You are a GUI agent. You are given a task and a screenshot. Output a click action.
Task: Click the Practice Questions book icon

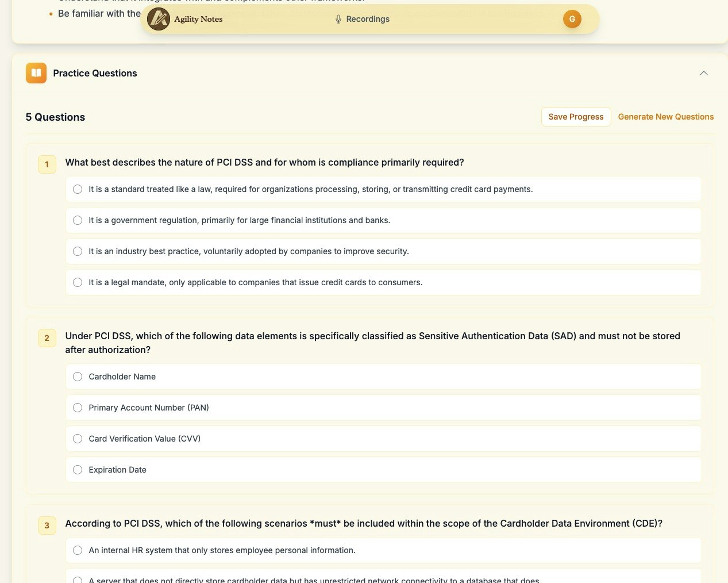[x=36, y=73]
